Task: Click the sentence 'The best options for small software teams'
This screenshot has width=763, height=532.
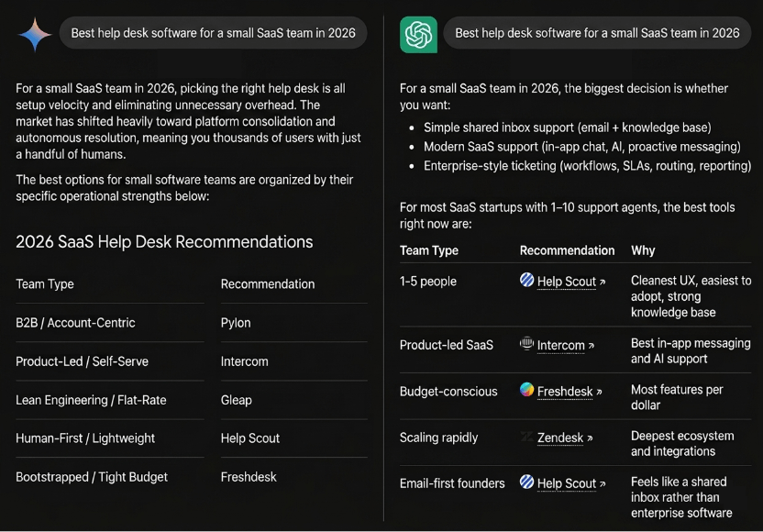Action: point(184,188)
